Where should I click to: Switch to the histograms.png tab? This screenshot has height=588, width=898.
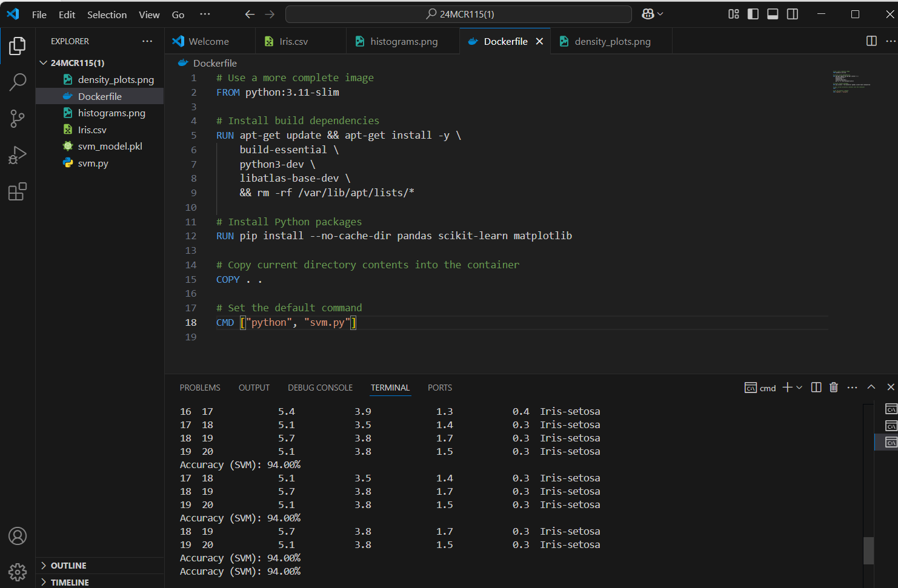(403, 41)
